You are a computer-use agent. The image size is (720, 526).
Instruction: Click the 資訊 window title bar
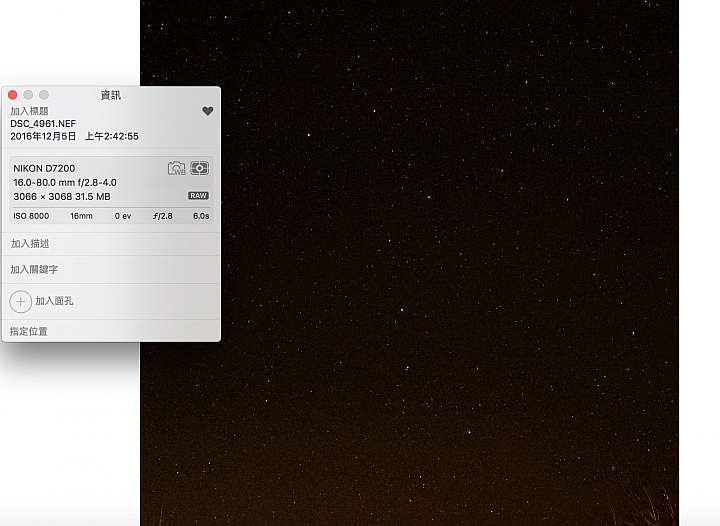pos(111,95)
